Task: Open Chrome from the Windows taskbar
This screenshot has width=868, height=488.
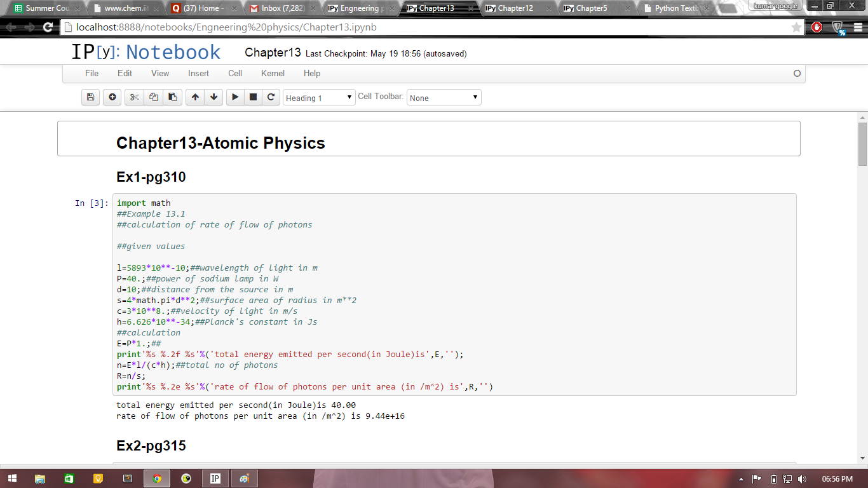Action: 157,478
